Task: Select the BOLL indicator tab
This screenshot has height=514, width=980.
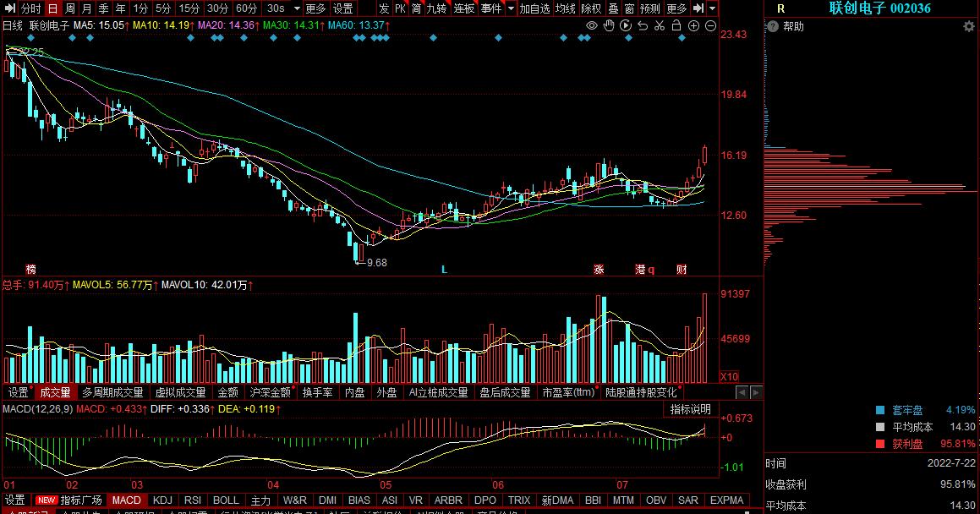Action: 227,500
